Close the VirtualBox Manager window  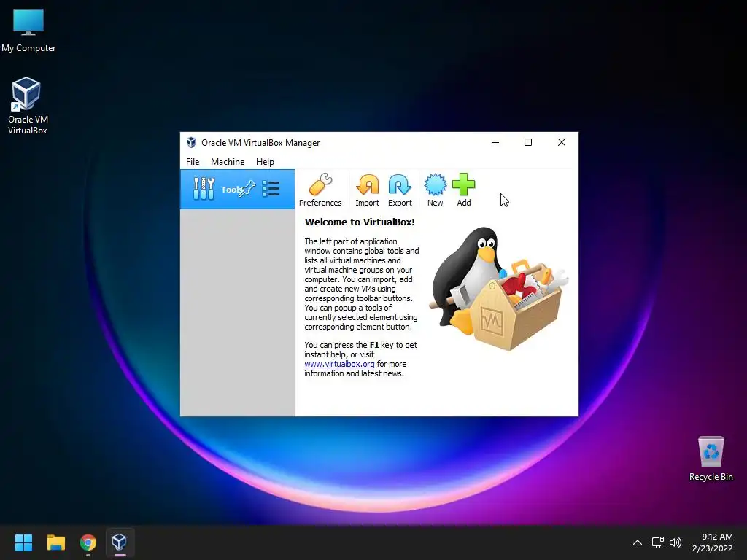tap(562, 142)
